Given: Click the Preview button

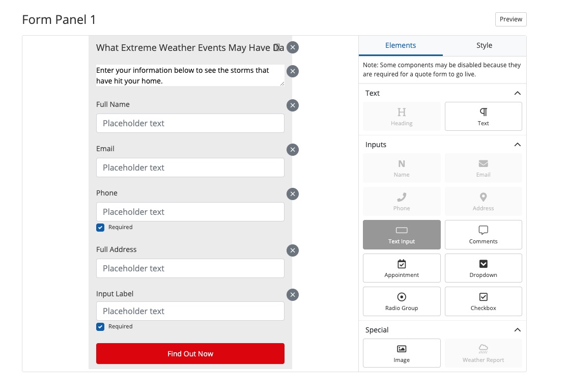Looking at the screenshot, I should point(511,19).
